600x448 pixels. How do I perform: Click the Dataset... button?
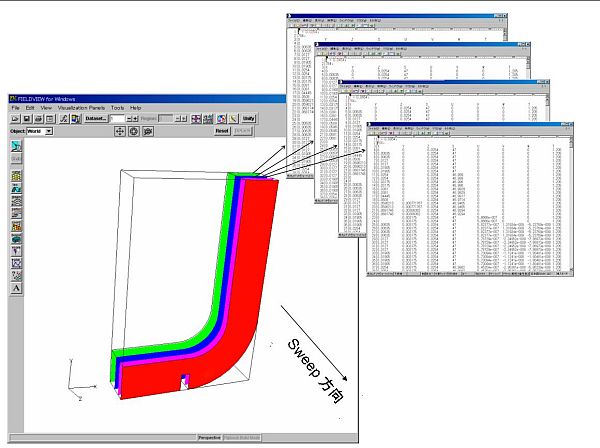[x=95, y=118]
